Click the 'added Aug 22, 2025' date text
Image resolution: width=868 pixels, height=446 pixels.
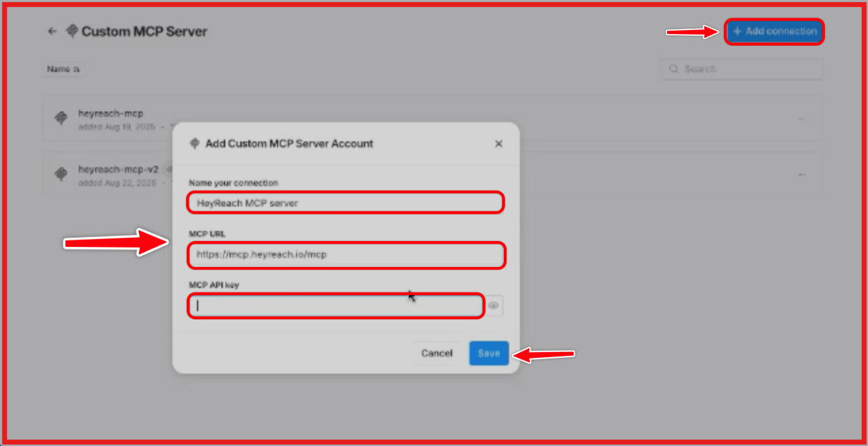coord(117,183)
